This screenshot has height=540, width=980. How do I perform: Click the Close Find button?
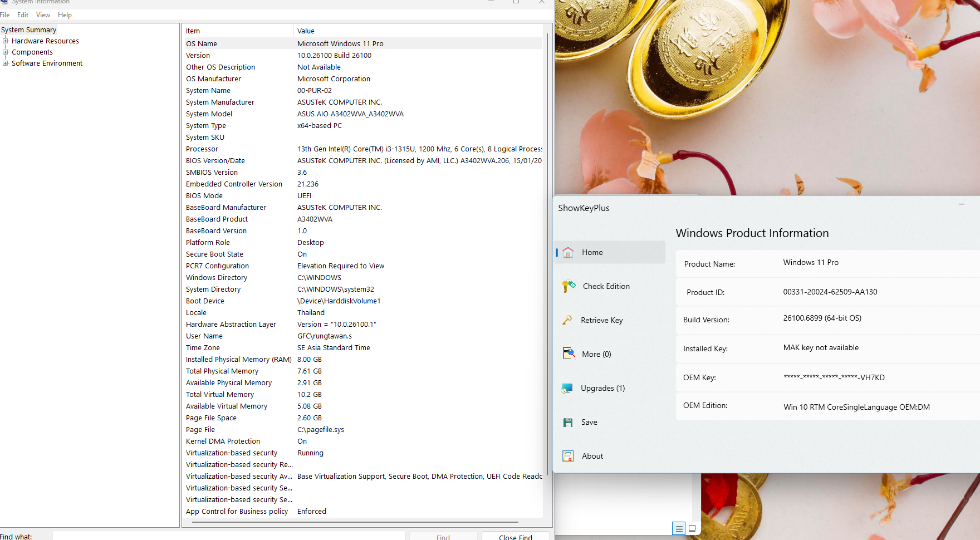pos(515,537)
